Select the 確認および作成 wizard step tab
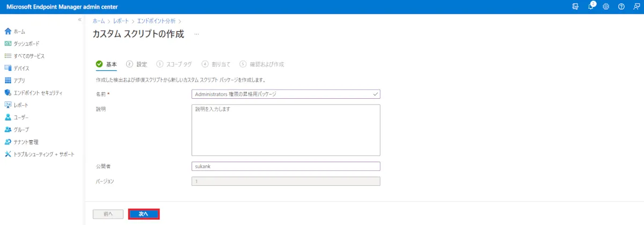 (x=262, y=64)
